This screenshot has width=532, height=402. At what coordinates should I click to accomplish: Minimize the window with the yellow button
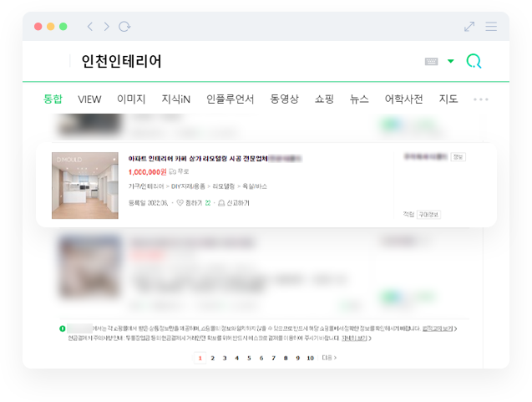51,27
